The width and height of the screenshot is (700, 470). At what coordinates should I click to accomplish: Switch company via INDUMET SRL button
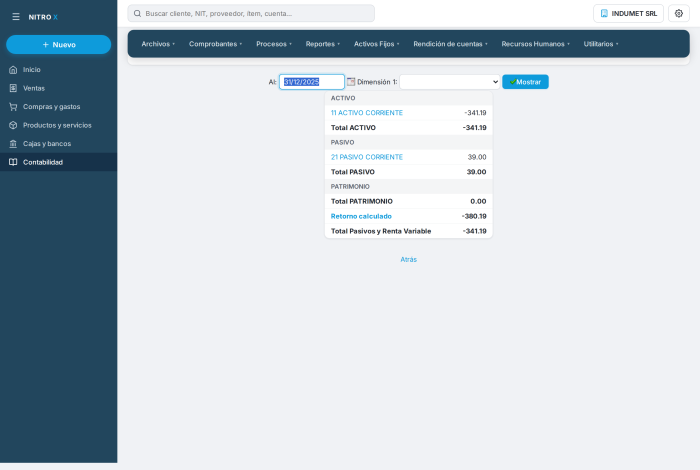628,13
